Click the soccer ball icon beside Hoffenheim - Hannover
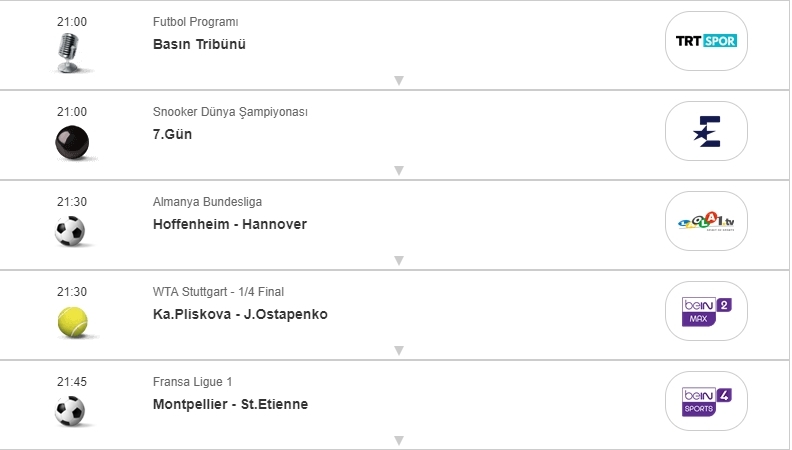This screenshot has height=450, width=792. [x=71, y=232]
